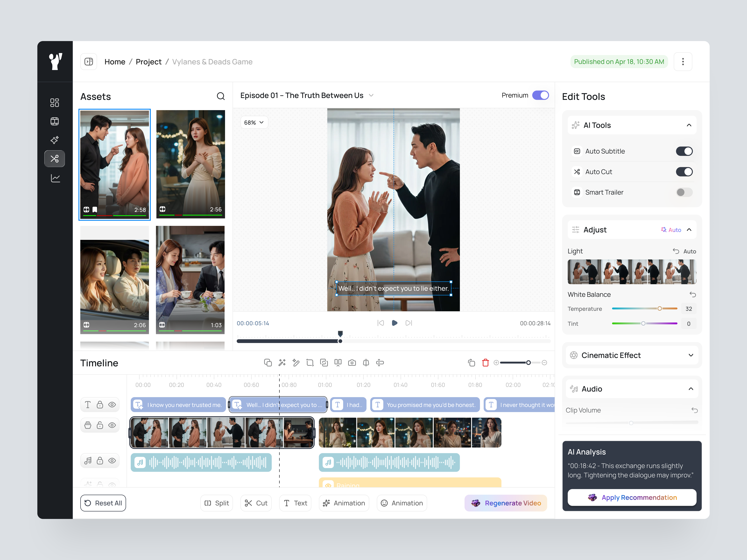This screenshot has width=747, height=560.
Task: Open the three-dot more options menu
Action: point(683,61)
